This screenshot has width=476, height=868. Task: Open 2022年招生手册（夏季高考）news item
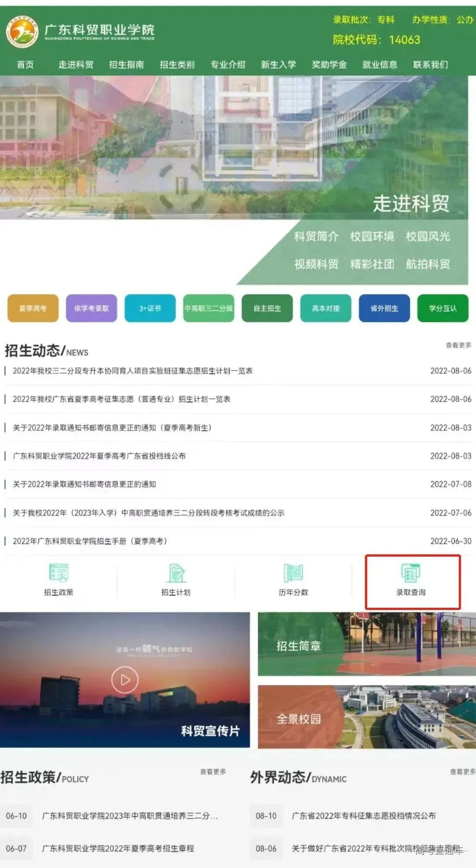click(x=90, y=541)
